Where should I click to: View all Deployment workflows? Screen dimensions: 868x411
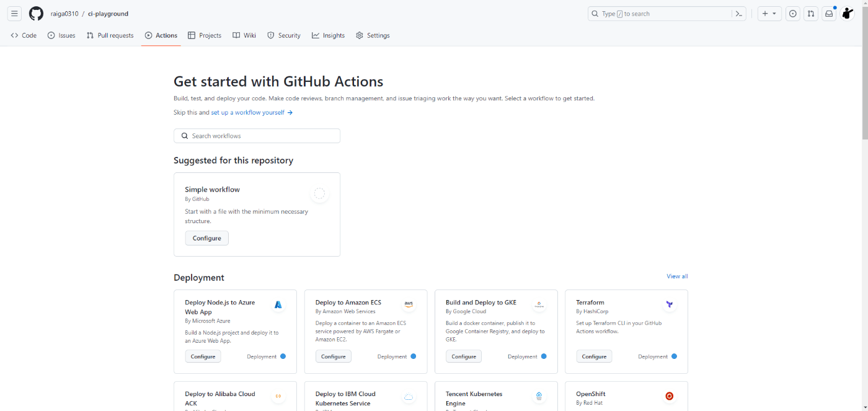tap(677, 276)
